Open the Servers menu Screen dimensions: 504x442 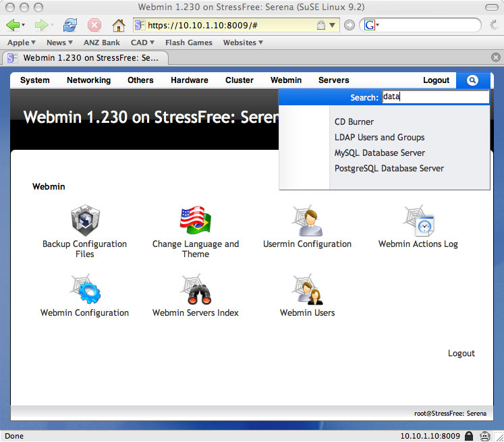pos(334,80)
